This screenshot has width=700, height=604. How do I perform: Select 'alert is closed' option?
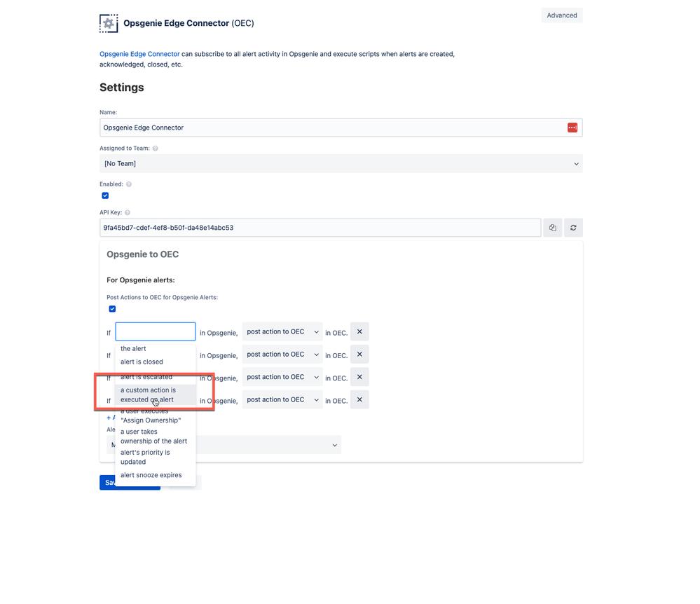click(156, 362)
